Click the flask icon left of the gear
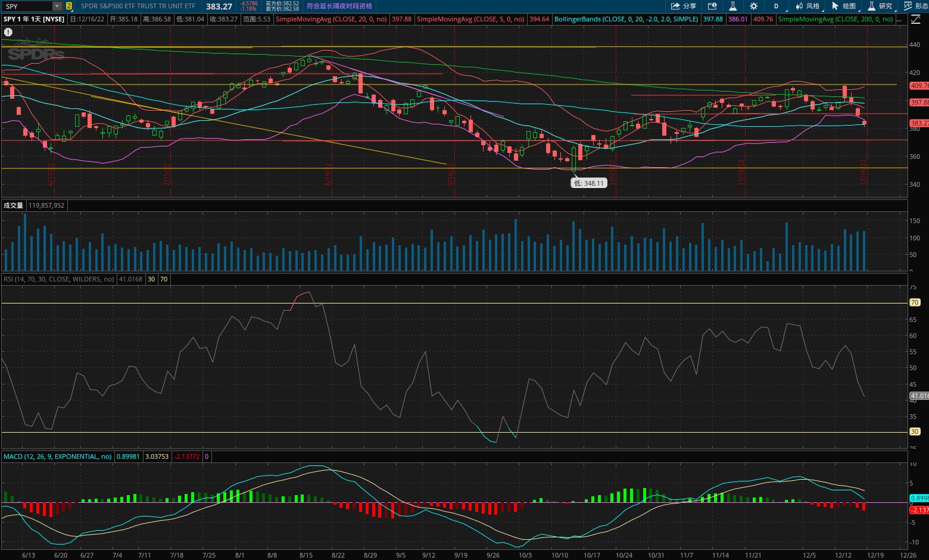The width and height of the screenshot is (929, 560). pos(733,6)
